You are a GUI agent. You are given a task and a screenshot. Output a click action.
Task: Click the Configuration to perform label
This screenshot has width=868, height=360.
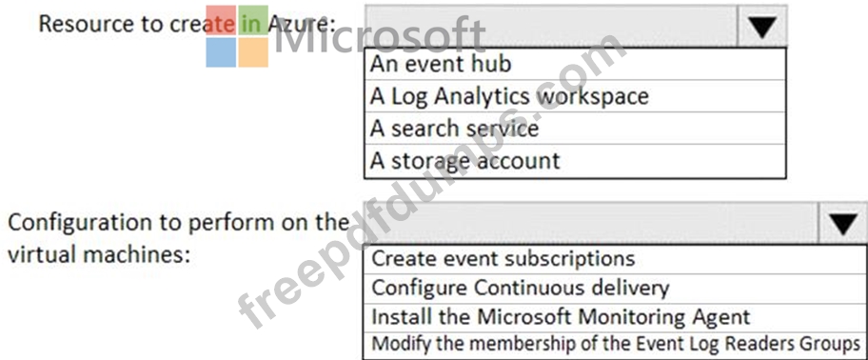pyautogui.click(x=177, y=239)
